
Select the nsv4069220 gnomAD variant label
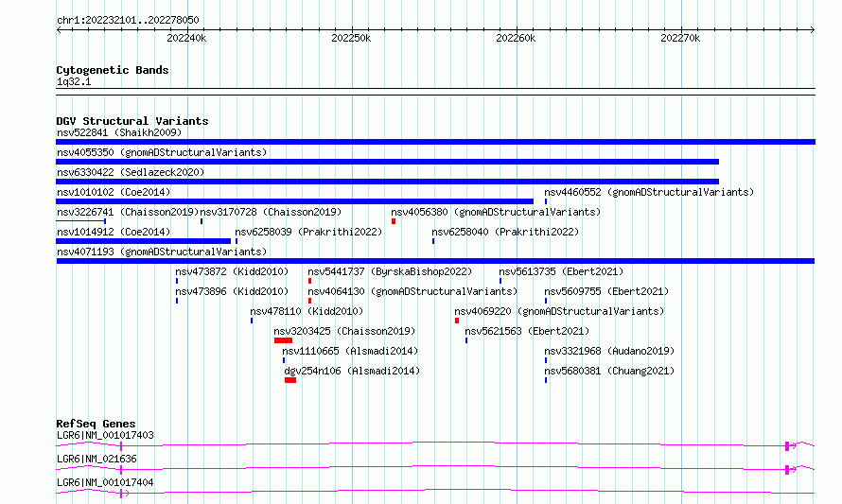click(559, 311)
